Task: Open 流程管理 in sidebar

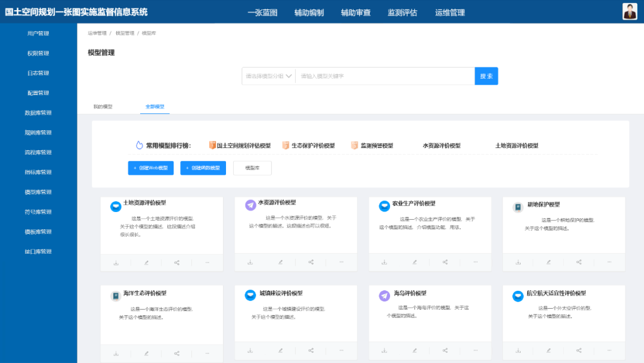Action: tap(38, 152)
